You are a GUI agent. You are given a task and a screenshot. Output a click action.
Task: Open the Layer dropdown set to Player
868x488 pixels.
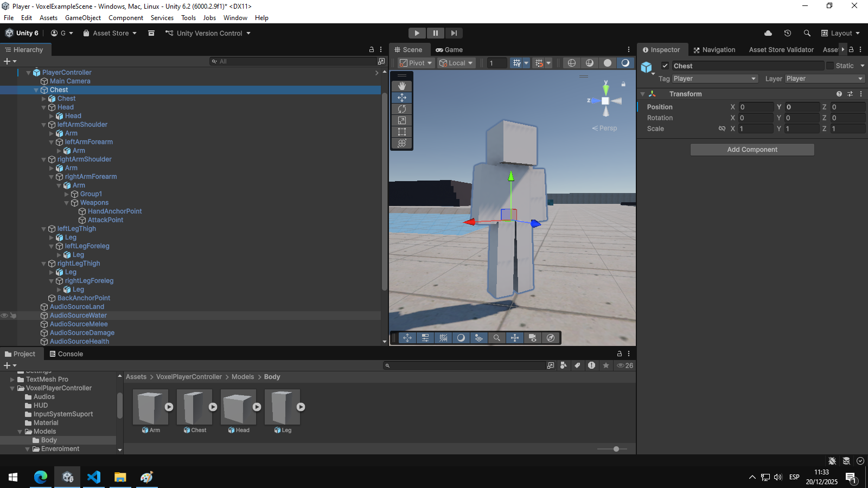(824, 78)
